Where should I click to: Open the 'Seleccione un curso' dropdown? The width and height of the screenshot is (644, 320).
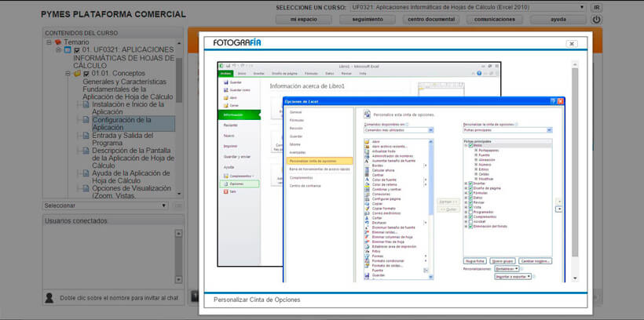point(469,7)
